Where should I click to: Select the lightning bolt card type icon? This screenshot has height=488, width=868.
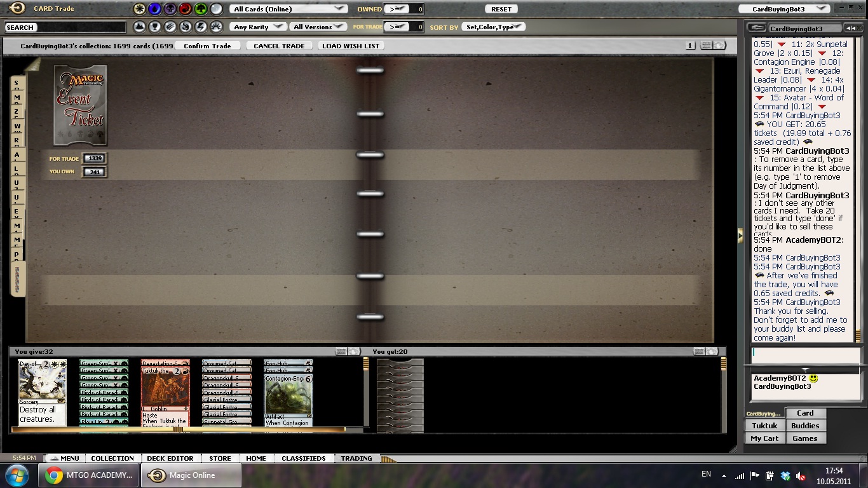coord(201,27)
